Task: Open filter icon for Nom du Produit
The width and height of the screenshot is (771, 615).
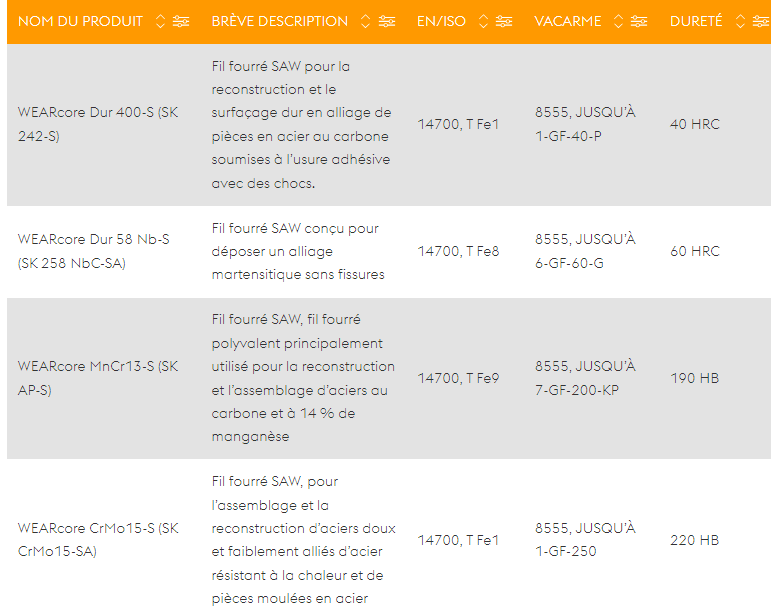Action: (x=181, y=21)
